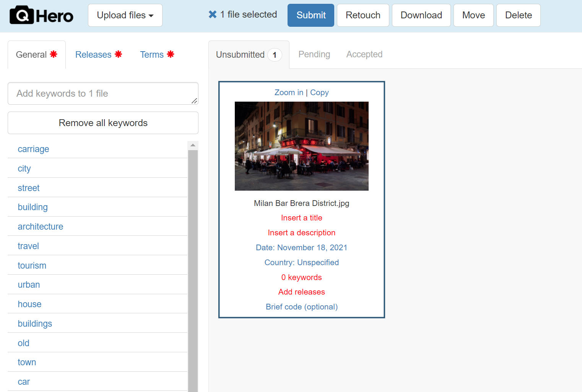Focus the Add keywords input field
The image size is (582, 392).
coord(103,93)
